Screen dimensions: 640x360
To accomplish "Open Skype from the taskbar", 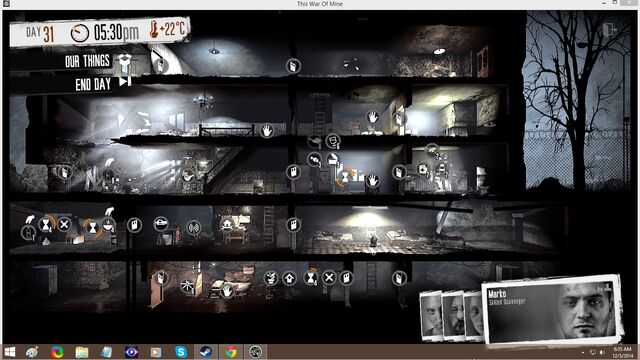I will pyautogui.click(x=181, y=352).
